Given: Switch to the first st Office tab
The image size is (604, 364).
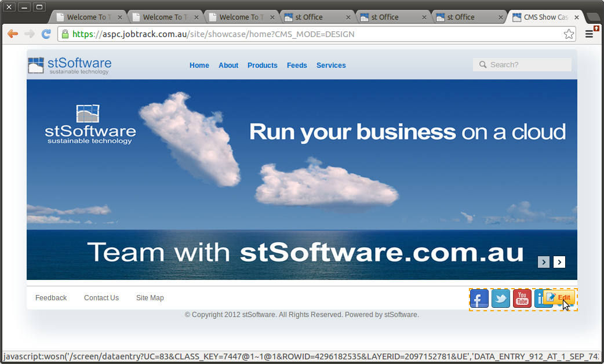Looking at the screenshot, I should (316, 17).
